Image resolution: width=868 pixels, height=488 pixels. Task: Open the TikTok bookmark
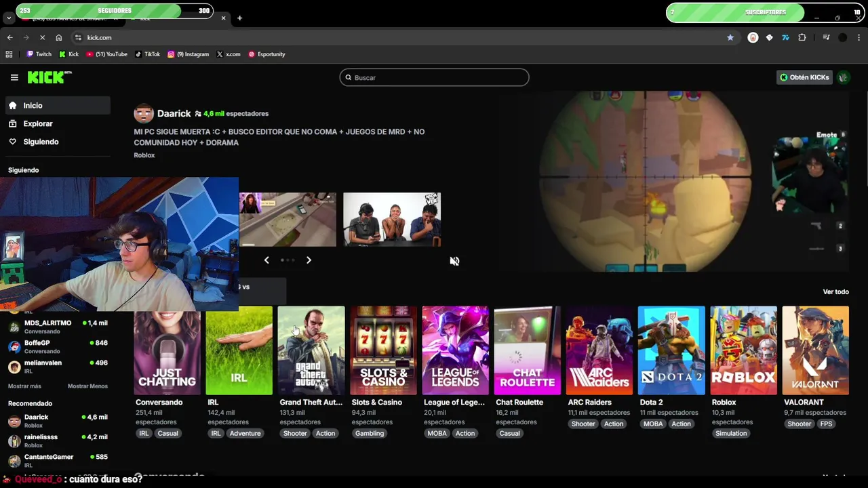148,54
